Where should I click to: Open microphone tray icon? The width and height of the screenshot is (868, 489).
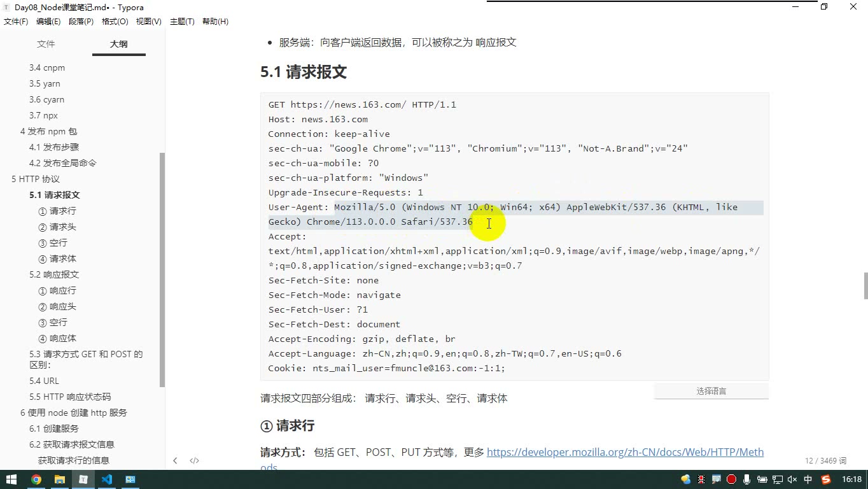[x=747, y=479]
